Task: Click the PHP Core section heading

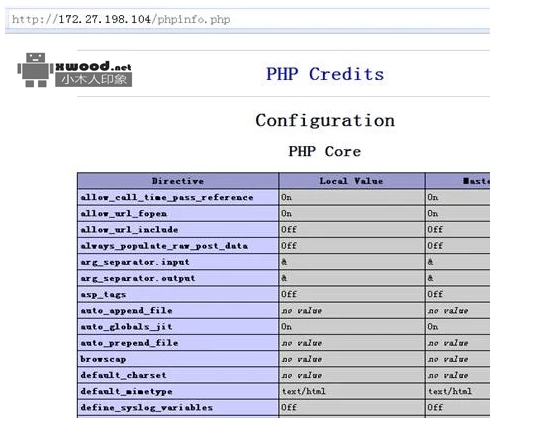Action: (325, 151)
